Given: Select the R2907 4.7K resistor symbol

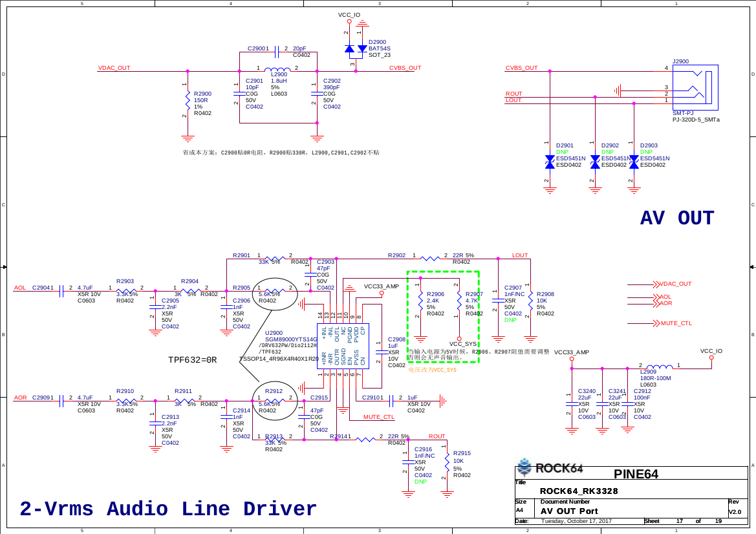Looking at the screenshot, I should pos(459,301).
